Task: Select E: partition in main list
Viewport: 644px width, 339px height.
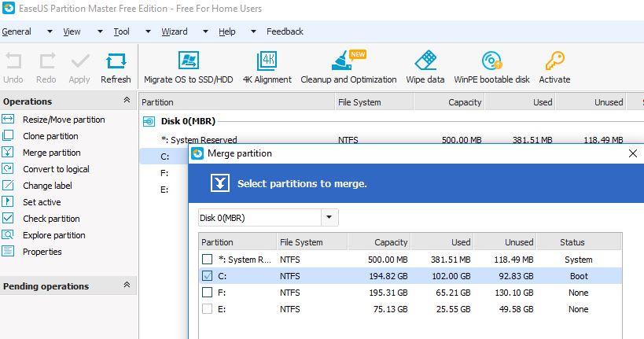Action: [x=164, y=190]
